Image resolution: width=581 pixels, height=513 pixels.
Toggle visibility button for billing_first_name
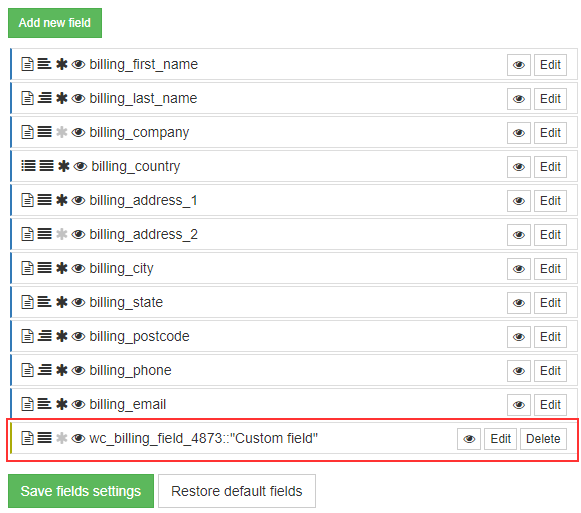519,65
